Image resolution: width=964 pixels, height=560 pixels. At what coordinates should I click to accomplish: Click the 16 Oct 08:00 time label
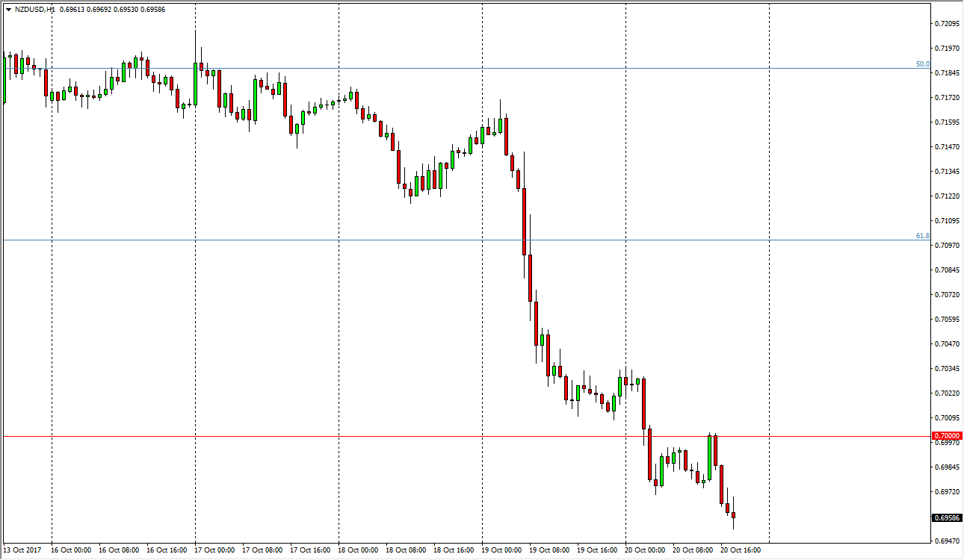click(121, 550)
